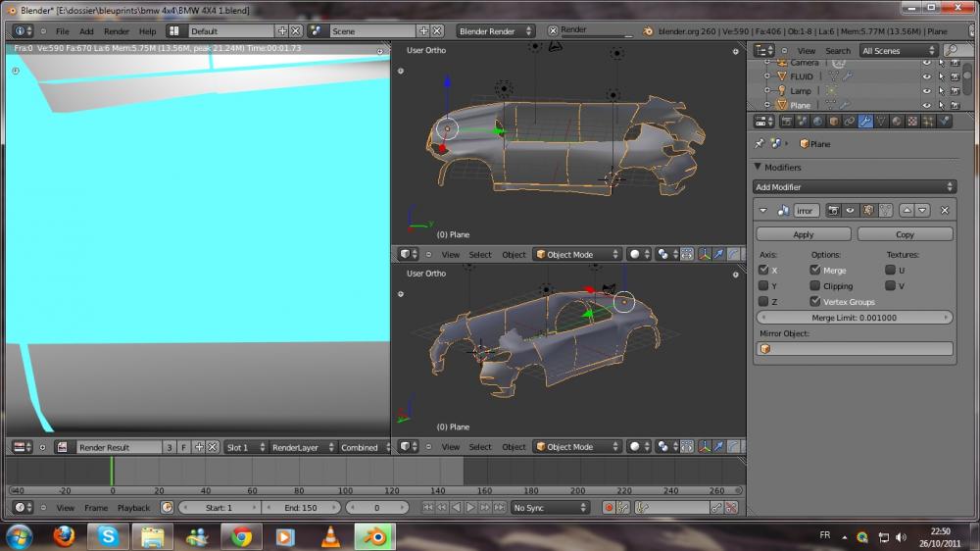
Task: Uncheck the Vertex Groups option
Action: [814, 302]
